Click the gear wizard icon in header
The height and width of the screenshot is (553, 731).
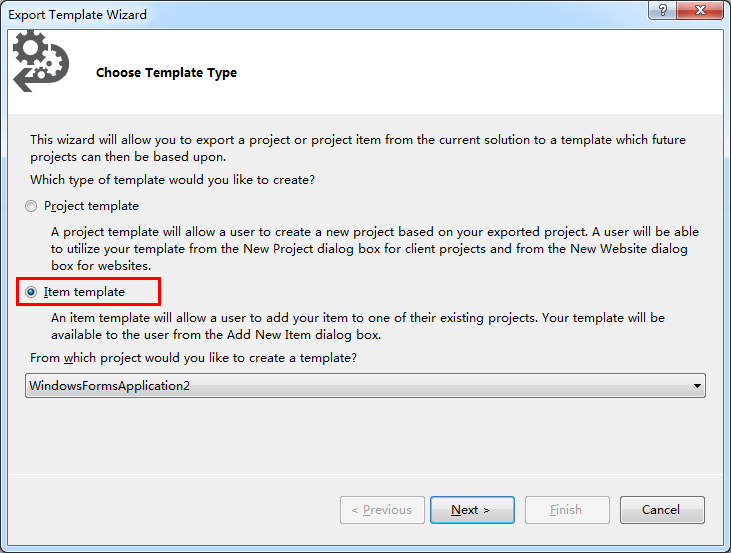coord(40,61)
